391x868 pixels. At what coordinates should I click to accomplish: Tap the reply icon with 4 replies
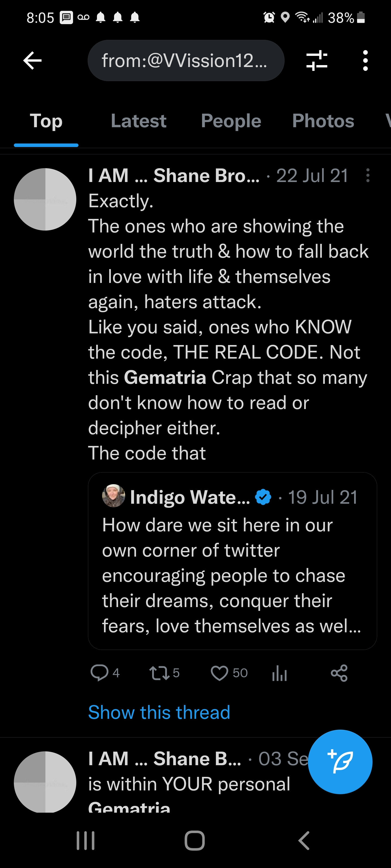tap(99, 673)
